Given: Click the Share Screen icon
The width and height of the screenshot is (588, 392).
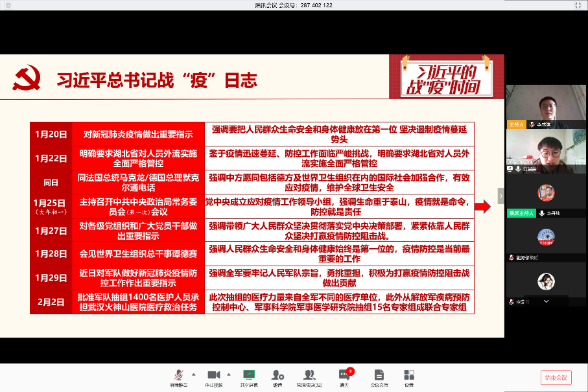Looking at the screenshot, I should pos(249,375).
